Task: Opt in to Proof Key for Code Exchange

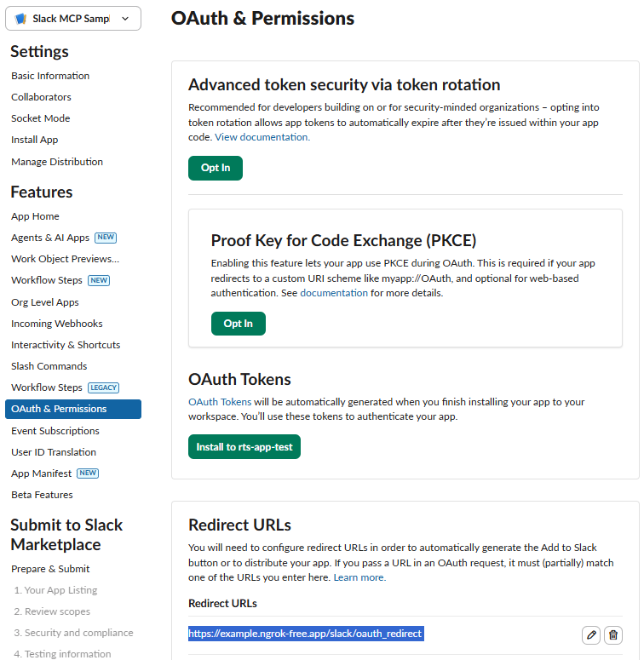Action: tap(239, 324)
